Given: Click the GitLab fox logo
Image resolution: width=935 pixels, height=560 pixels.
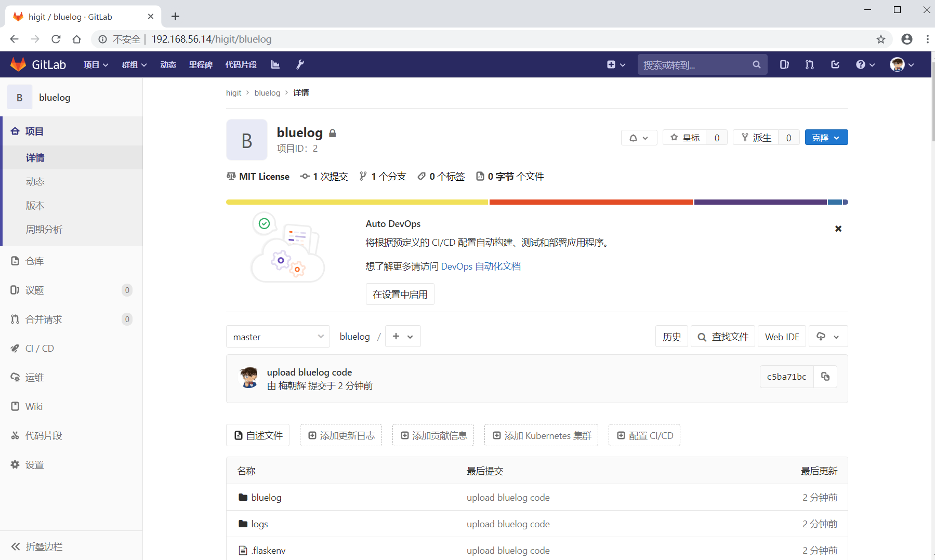Looking at the screenshot, I should click(18, 64).
